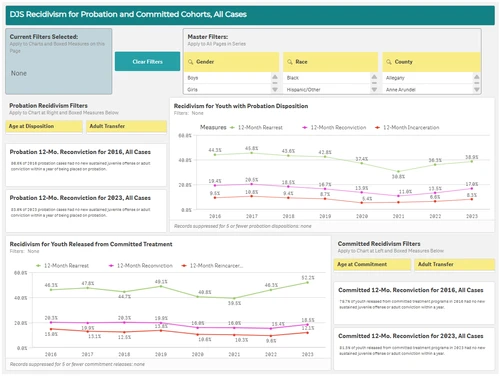
Task: Select Girls in the Gender filter
Action: (x=228, y=89)
